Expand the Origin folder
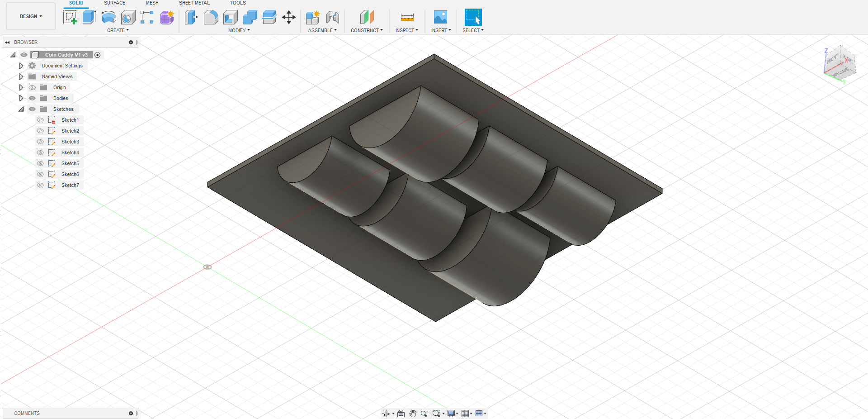This screenshot has width=868, height=419. pyautogui.click(x=21, y=87)
